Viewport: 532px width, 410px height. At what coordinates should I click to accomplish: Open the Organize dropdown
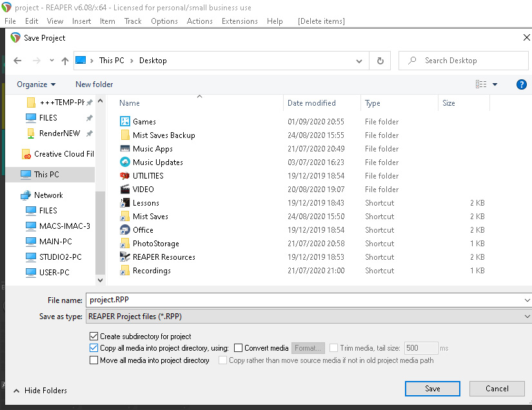click(36, 84)
